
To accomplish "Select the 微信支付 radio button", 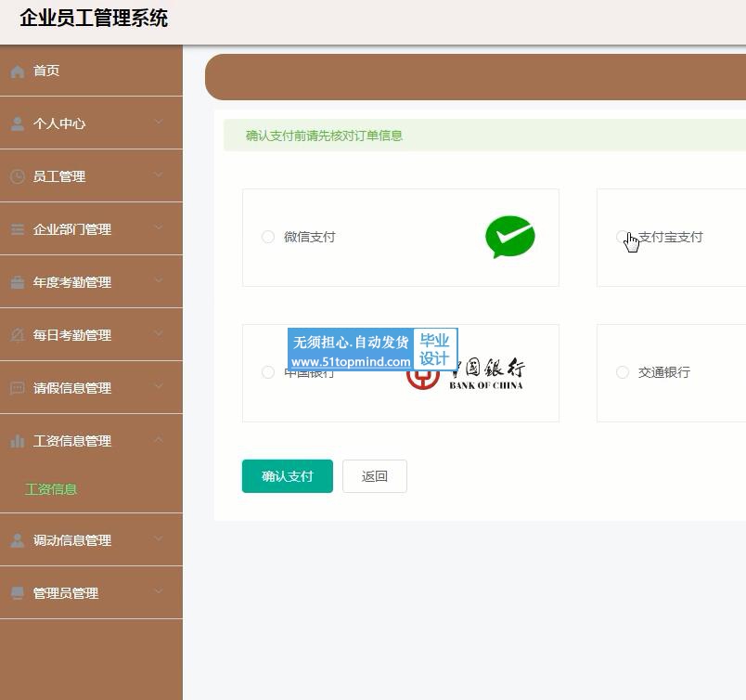I will (x=268, y=237).
